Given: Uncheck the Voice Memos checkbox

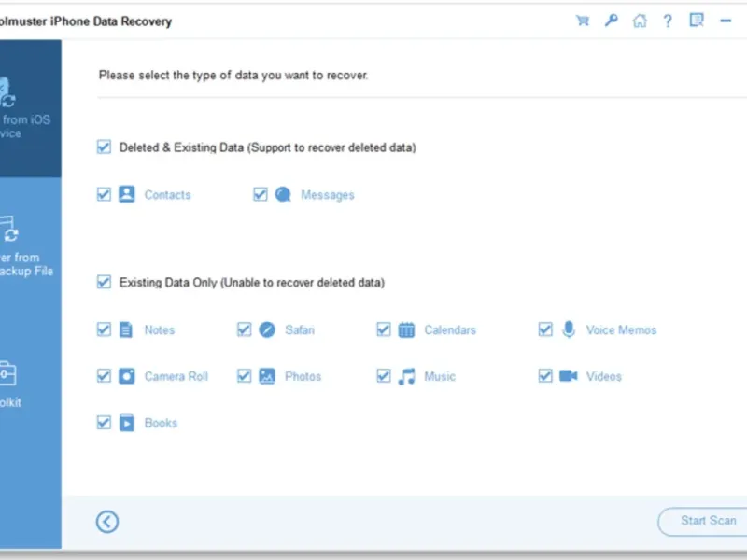Looking at the screenshot, I should coord(545,329).
